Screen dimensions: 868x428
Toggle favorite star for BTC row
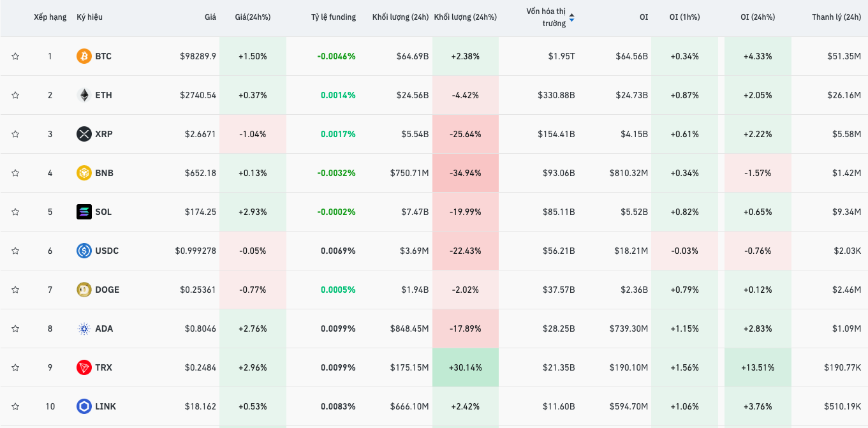[15, 57]
